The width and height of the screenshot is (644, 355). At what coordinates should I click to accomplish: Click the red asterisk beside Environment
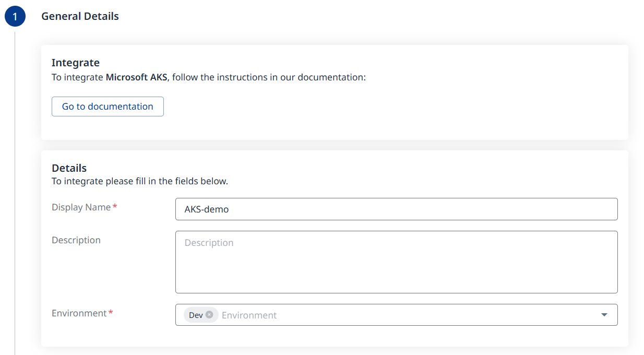click(111, 313)
